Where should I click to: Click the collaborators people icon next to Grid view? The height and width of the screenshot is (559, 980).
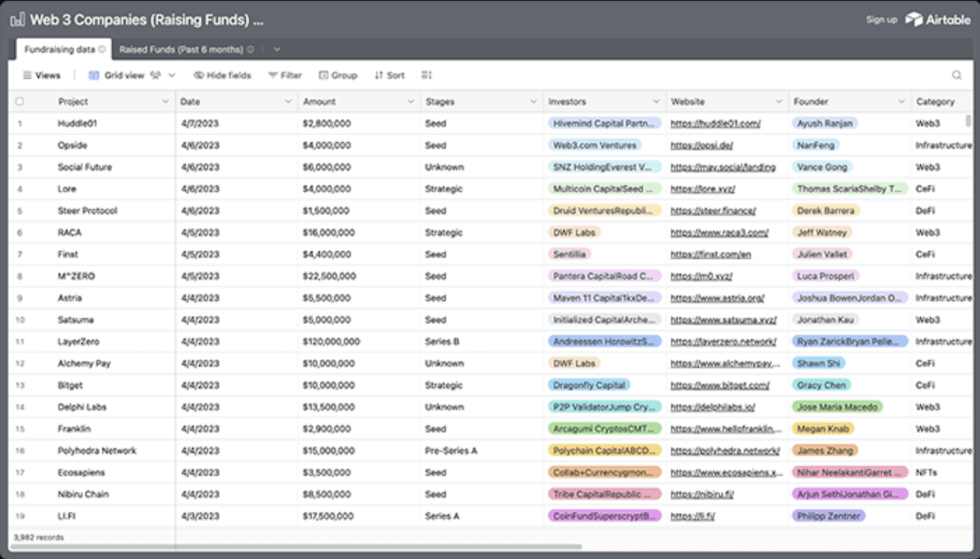tap(156, 75)
